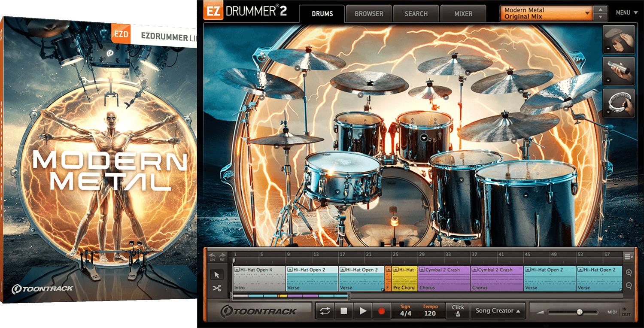
Task: Toggle the Click metronome
Action: coord(458,310)
